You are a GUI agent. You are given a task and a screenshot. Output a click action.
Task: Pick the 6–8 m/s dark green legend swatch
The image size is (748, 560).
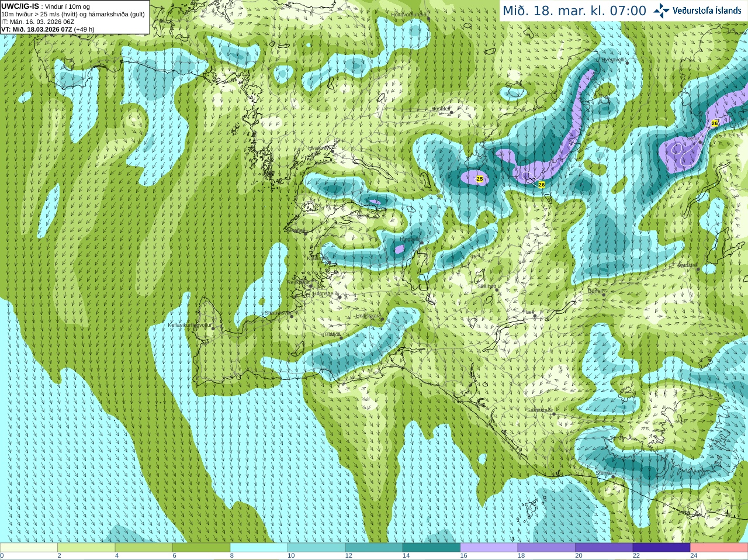tap(201, 548)
